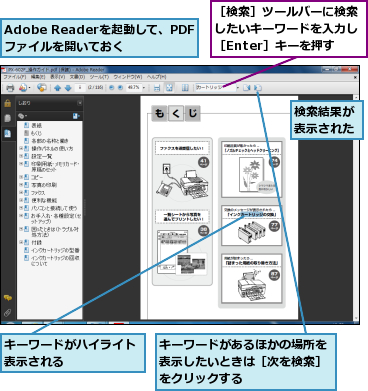Expand the 設定一覧 bookmark
This screenshot has width=368, height=391.
click(20, 156)
